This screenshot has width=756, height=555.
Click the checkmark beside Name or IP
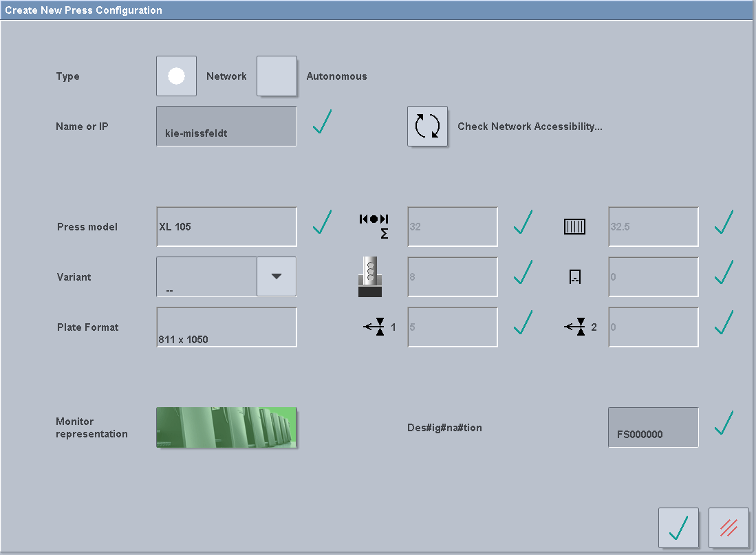pyautogui.click(x=322, y=124)
